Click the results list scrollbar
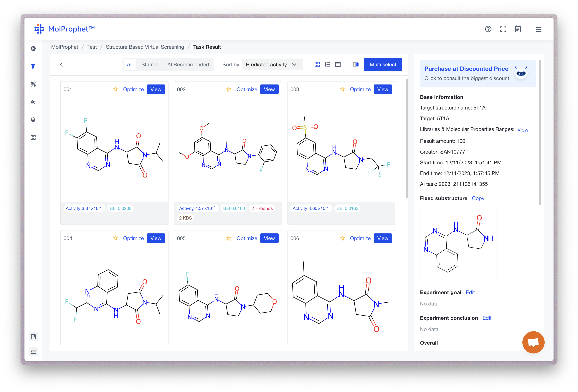The image size is (578, 392). click(407, 138)
